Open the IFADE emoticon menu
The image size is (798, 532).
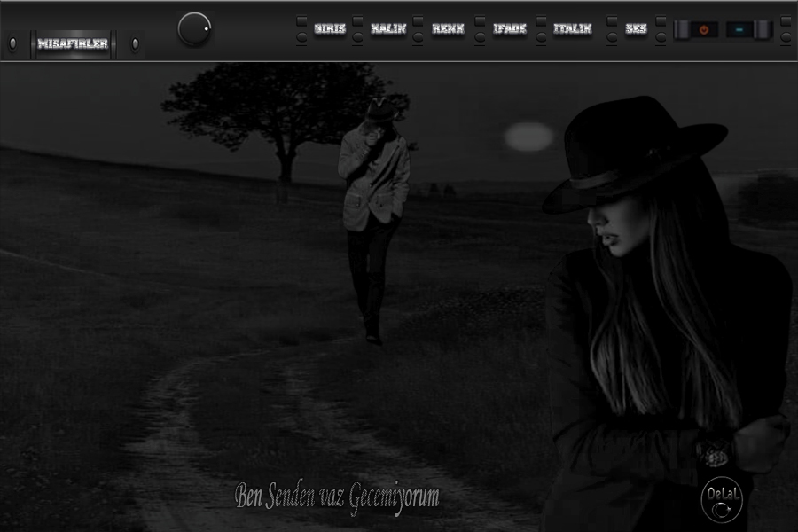509,28
